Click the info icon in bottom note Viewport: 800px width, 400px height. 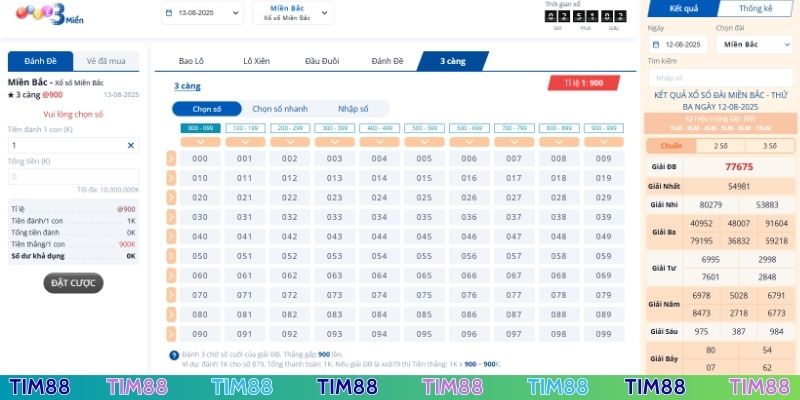tap(174, 355)
